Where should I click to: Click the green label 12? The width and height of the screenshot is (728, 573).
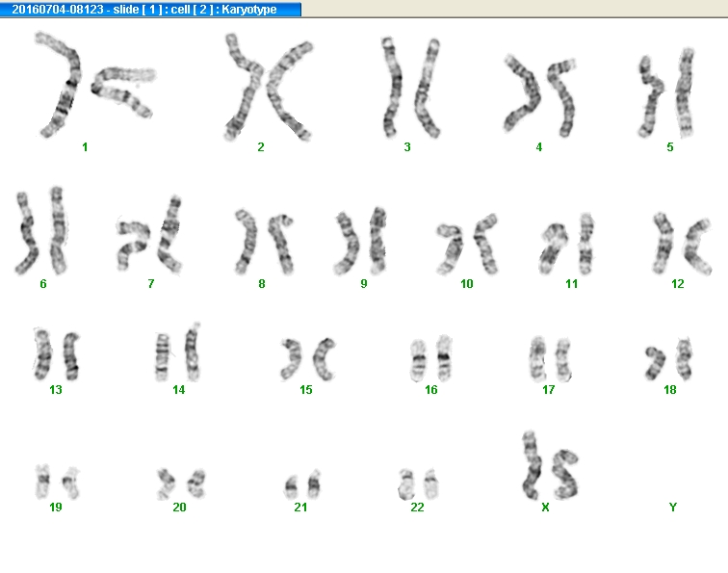[x=677, y=284]
